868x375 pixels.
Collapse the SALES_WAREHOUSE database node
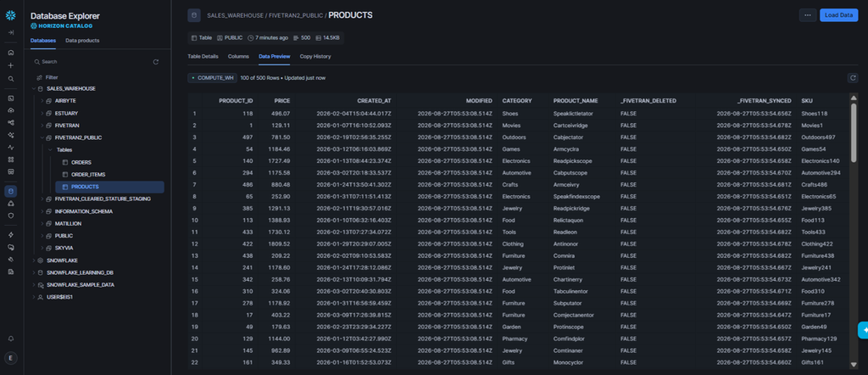(x=34, y=88)
